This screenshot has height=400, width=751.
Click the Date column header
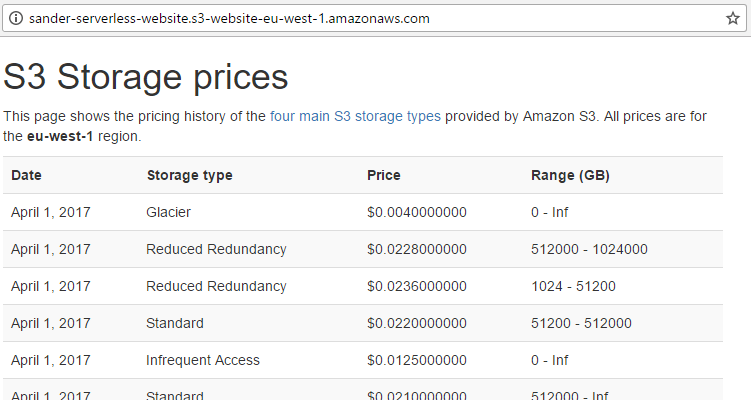tap(26, 175)
